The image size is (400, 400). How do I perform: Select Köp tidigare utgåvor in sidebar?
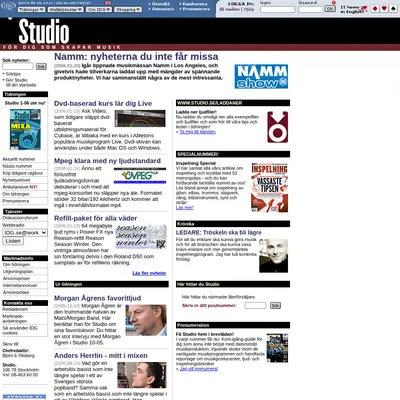(23, 173)
